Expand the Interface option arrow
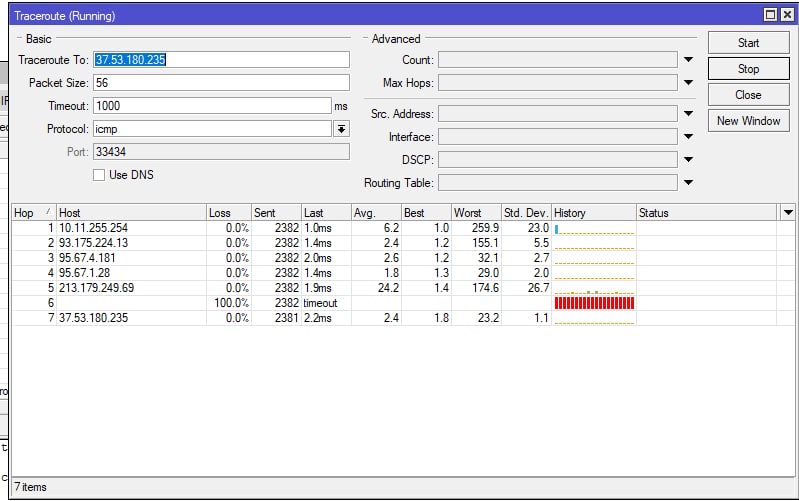 [688, 137]
